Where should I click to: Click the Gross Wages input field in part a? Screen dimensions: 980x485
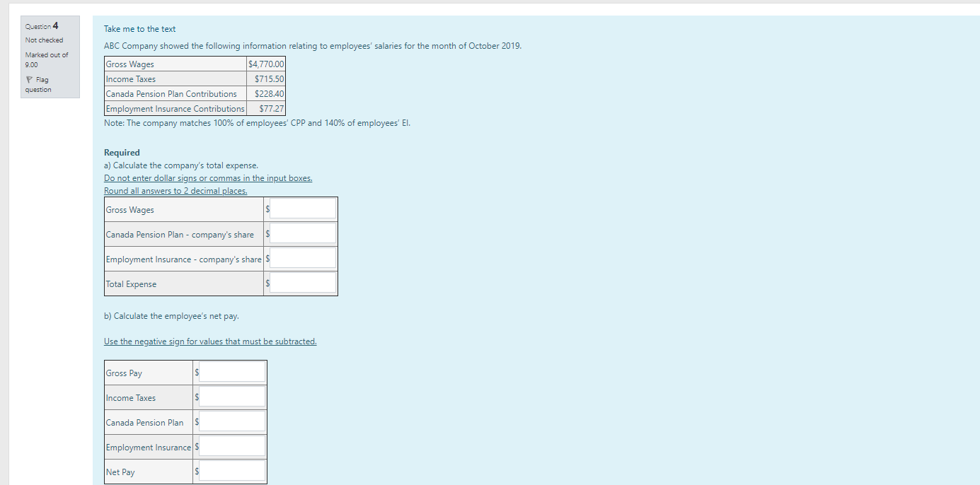[301, 208]
